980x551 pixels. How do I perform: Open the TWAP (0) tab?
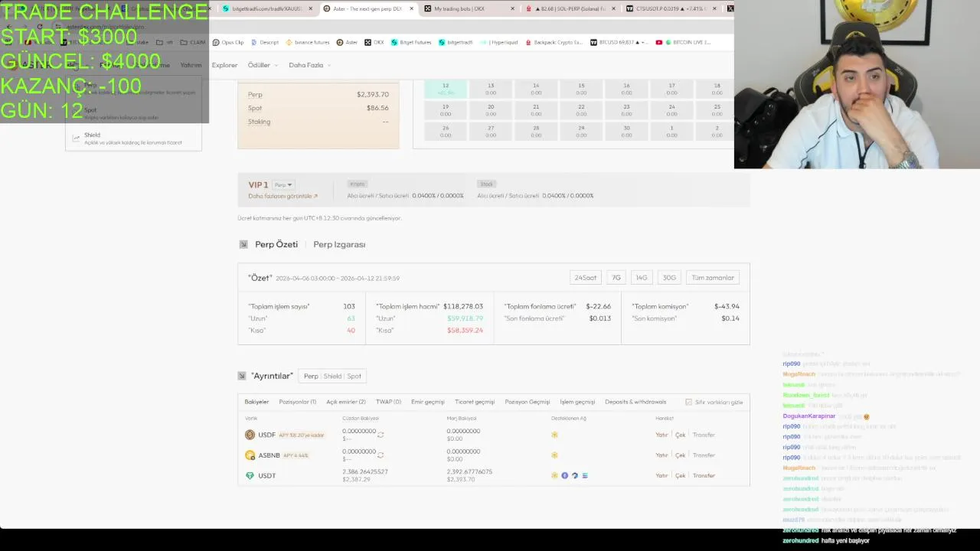(x=388, y=402)
